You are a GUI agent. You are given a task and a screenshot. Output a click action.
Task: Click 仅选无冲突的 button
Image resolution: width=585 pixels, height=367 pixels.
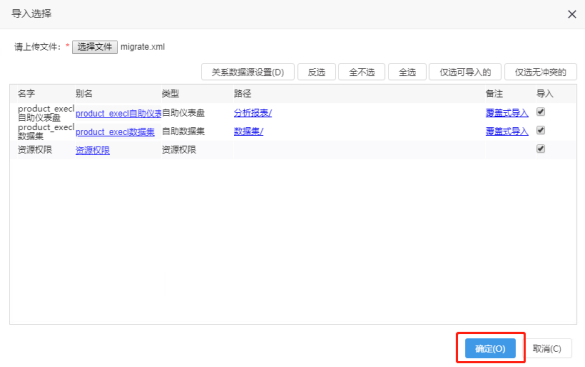(541, 72)
